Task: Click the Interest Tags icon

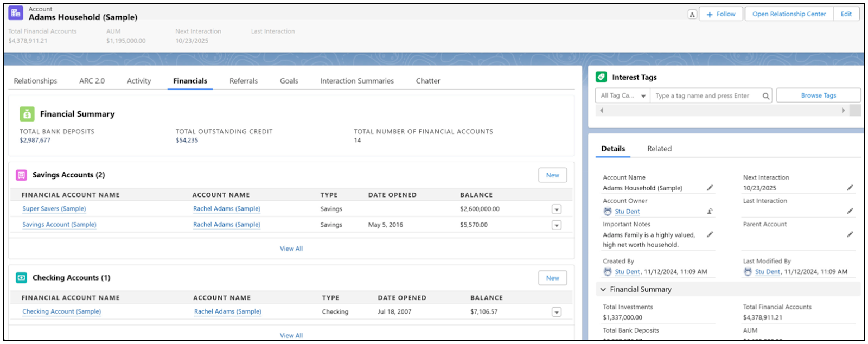Action: pyautogui.click(x=601, y=77)
